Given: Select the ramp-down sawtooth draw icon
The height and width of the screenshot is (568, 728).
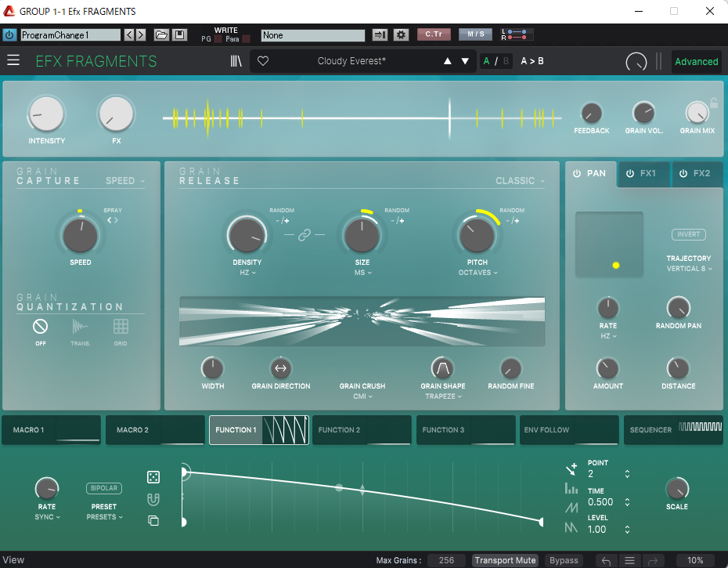Looking at the screenshot, I should pos(571,527).
